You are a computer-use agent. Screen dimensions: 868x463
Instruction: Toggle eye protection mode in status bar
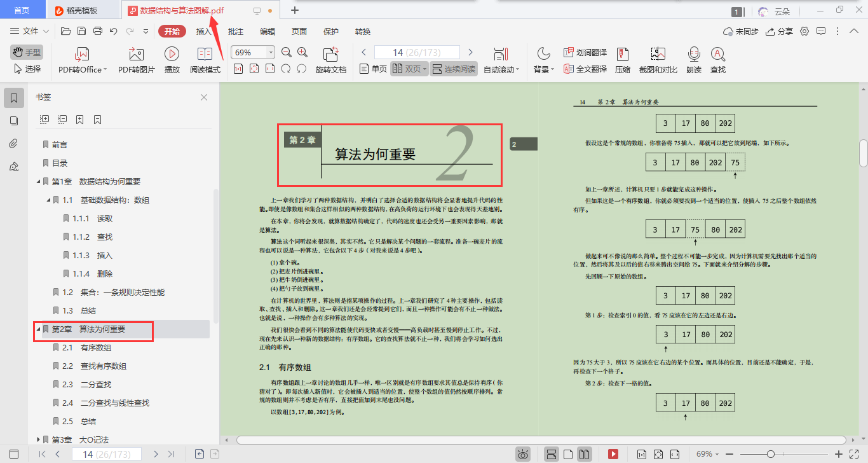523,454
